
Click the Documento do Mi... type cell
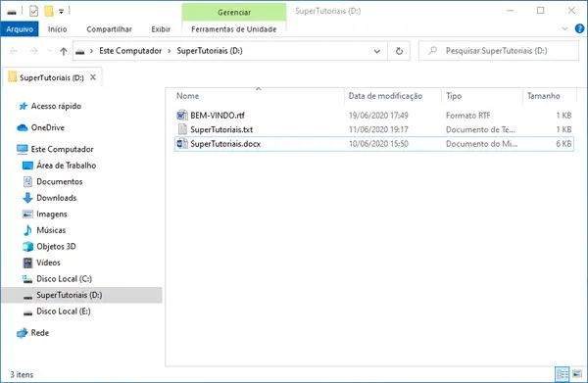482,144
